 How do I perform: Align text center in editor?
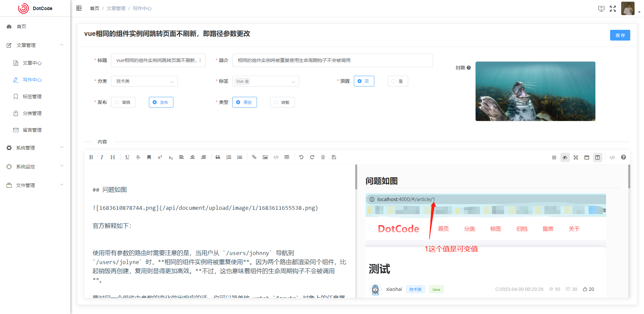(x=193, y=157)
